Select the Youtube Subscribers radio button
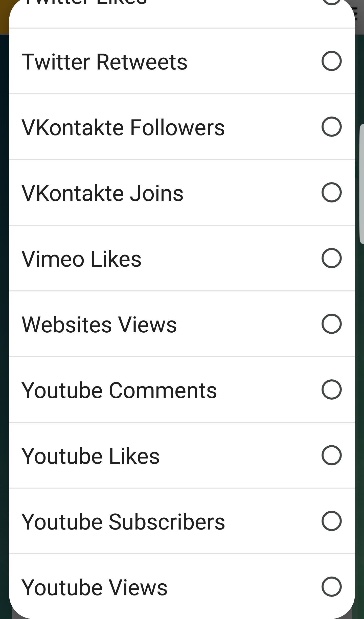Image resolution: width=364 pixels, height=619 pixels. click(331, 521)
